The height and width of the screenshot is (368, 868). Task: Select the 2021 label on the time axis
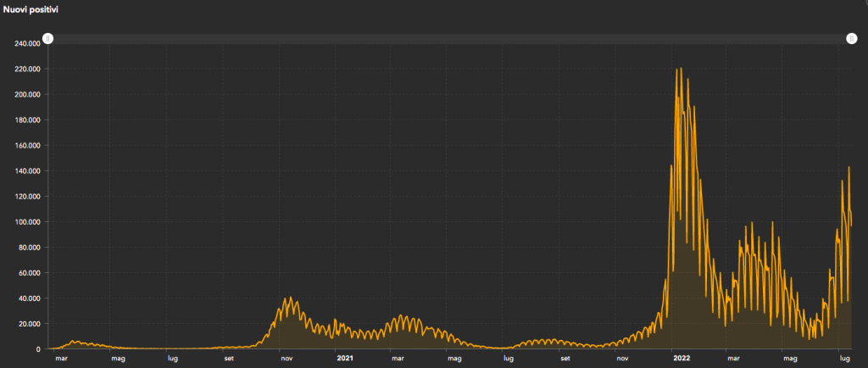pyautogui.click(x=345, y=359)
